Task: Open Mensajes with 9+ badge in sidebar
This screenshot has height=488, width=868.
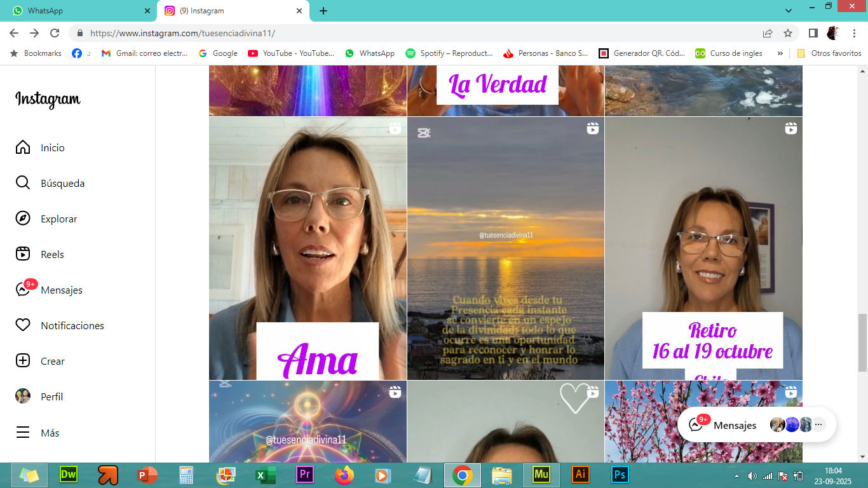Action: tap(24, 290)
